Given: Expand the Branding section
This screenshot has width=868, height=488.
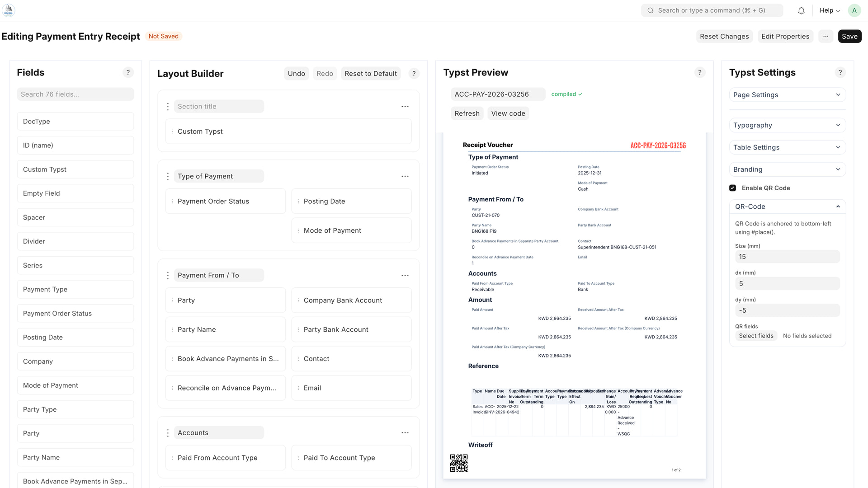Looking at the screenshot, I should 787,169.
